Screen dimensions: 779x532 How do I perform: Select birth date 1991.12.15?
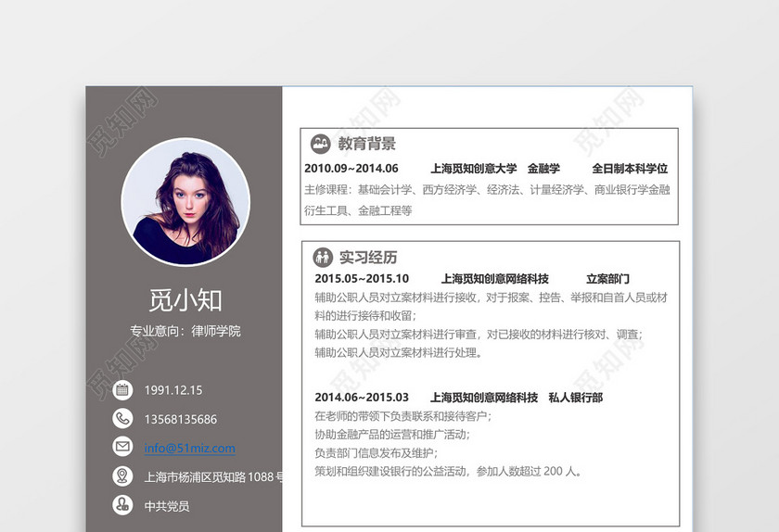pos(173,390)
